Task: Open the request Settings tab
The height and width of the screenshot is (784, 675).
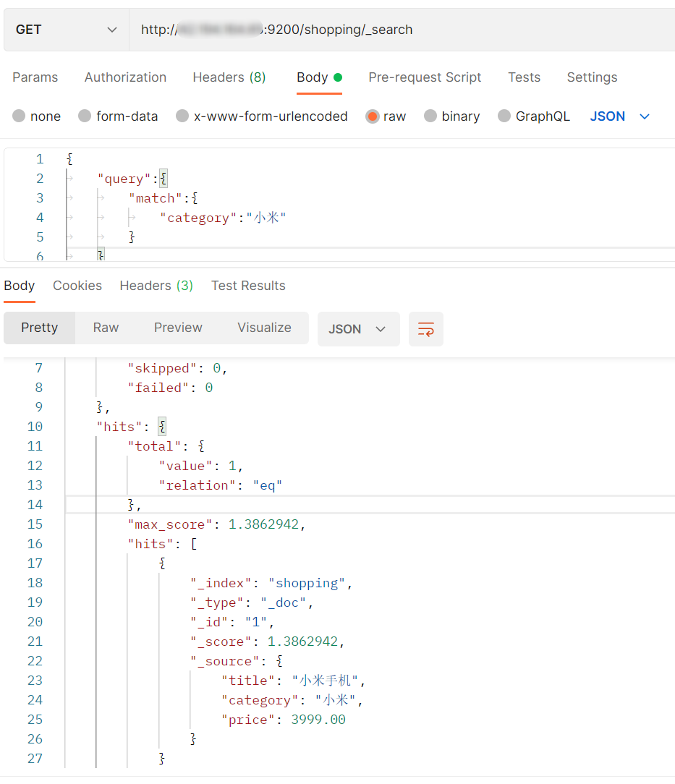Action: 592,77
